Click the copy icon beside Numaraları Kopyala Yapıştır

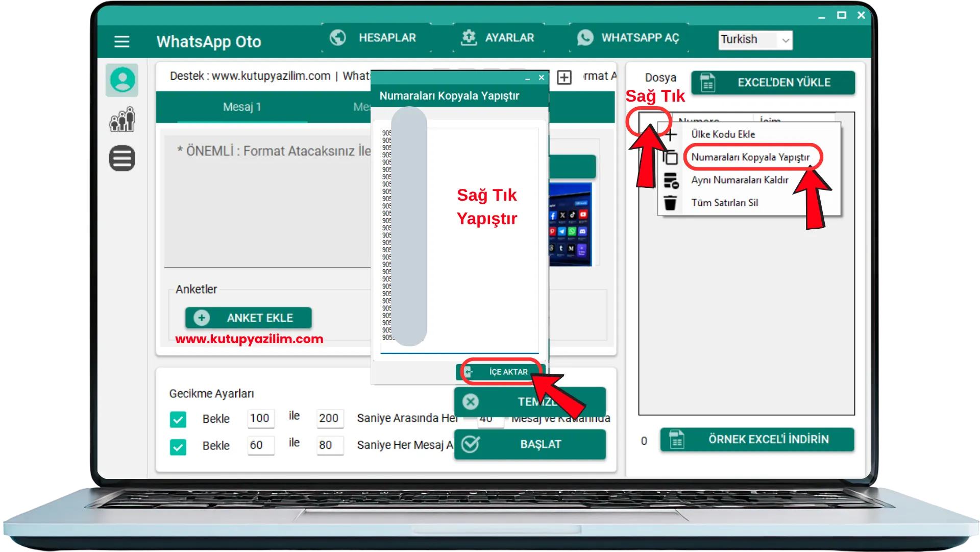click(x=671, y=157)
